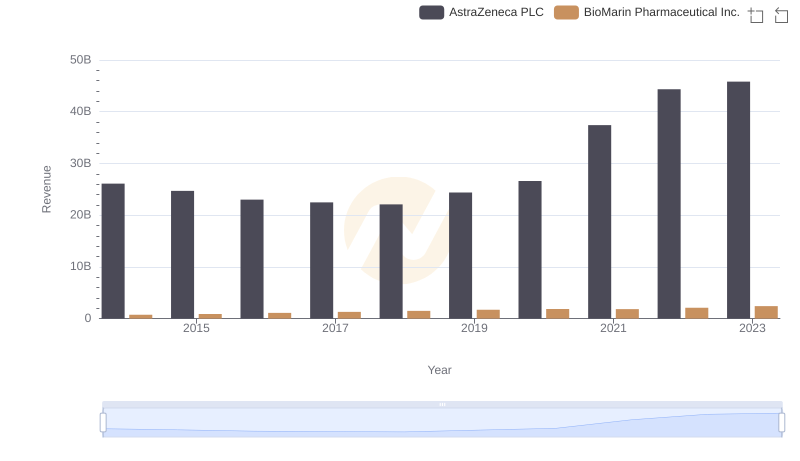Image resolution: width=800 pixels, height=461 pixels.
Task: Click BioMarin bar for 2021
Action: [627, 314]
